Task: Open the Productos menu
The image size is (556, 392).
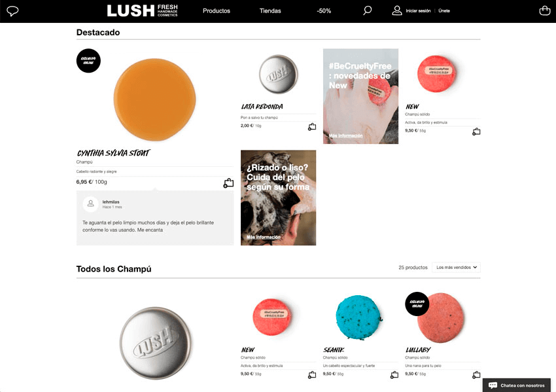Action: click(x=217, y=11)
